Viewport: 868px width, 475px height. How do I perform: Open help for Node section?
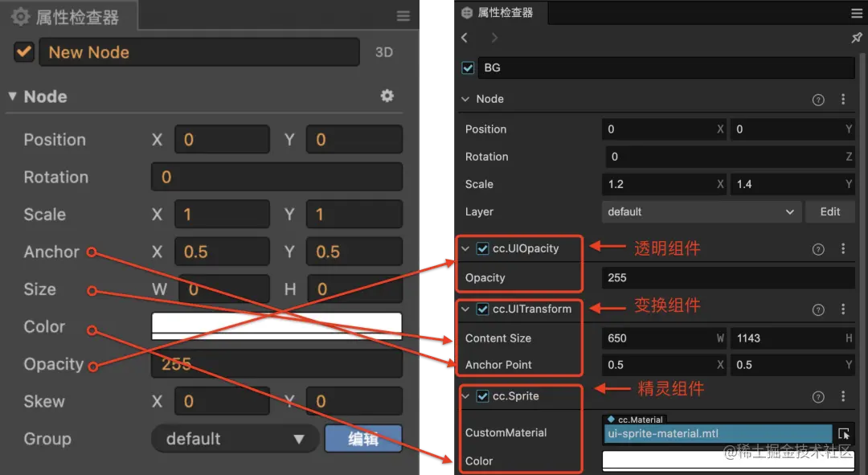tap(818, 100)
